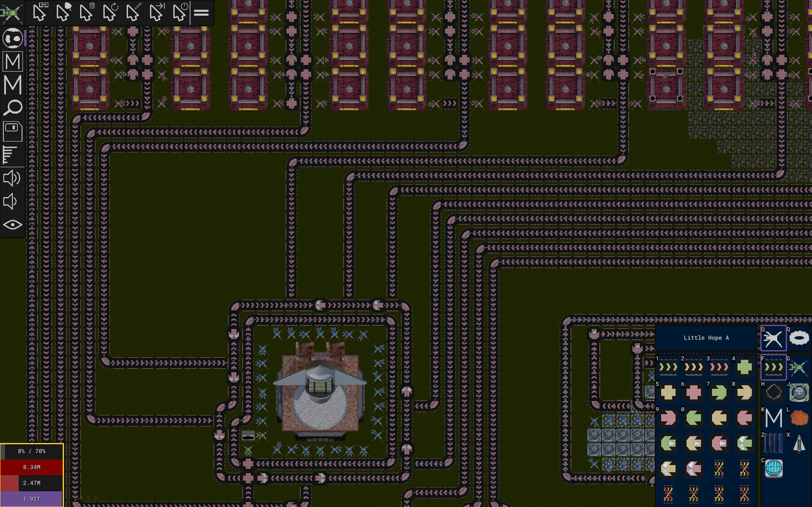Choose green filter arrow with single crystal

click(668, 443)
